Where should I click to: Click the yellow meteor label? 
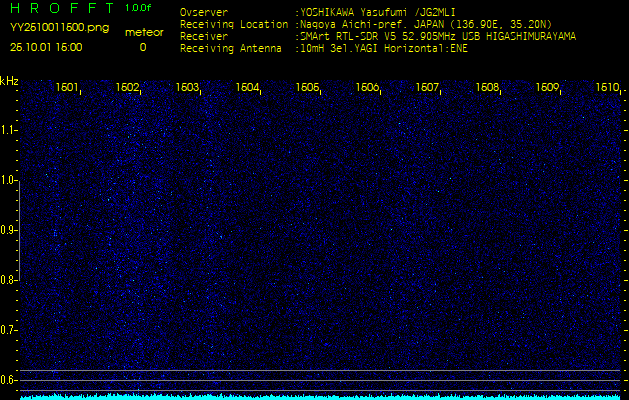[x=143, y=32]
